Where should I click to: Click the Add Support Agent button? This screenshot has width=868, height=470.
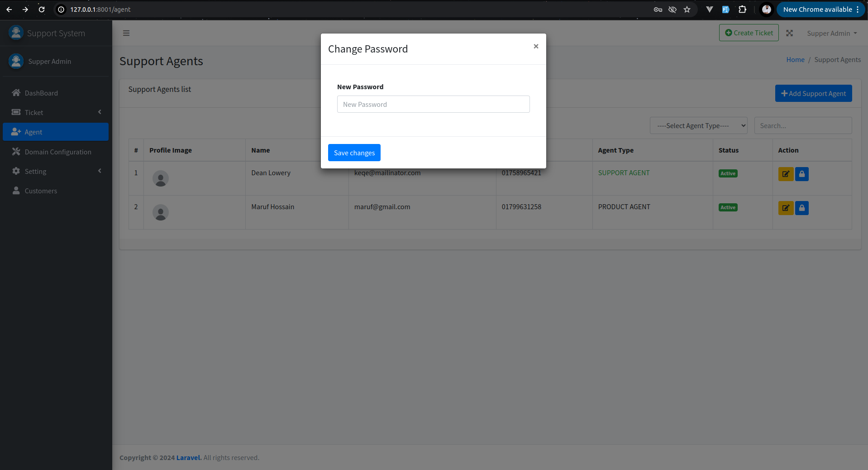(x=813, y=94)
